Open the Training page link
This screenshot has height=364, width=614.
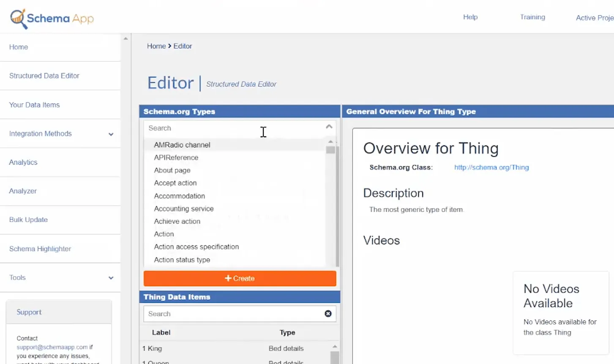pos(532,17)
